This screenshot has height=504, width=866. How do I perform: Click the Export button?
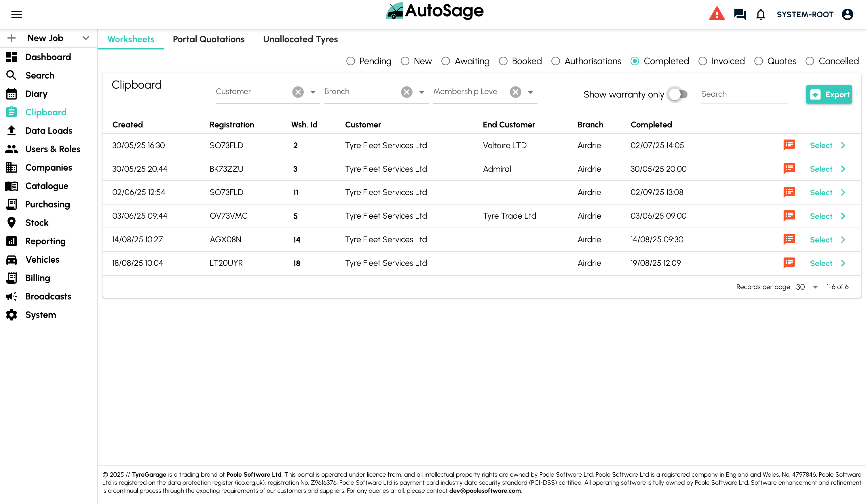pos(829,94)
